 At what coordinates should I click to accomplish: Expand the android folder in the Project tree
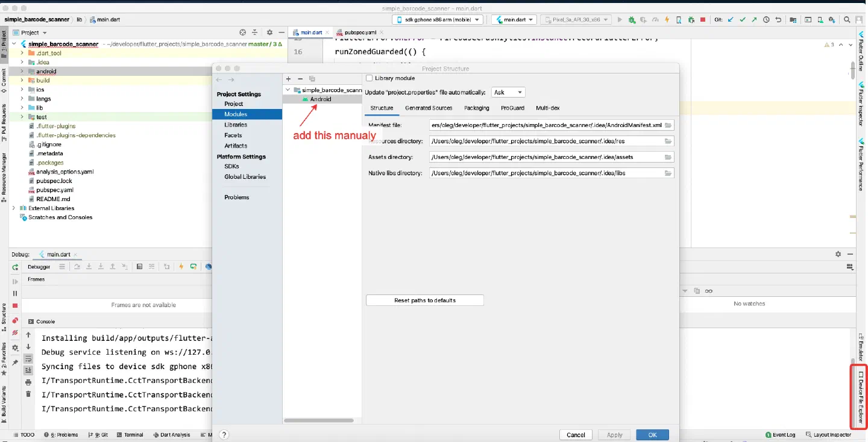point(22,71)
